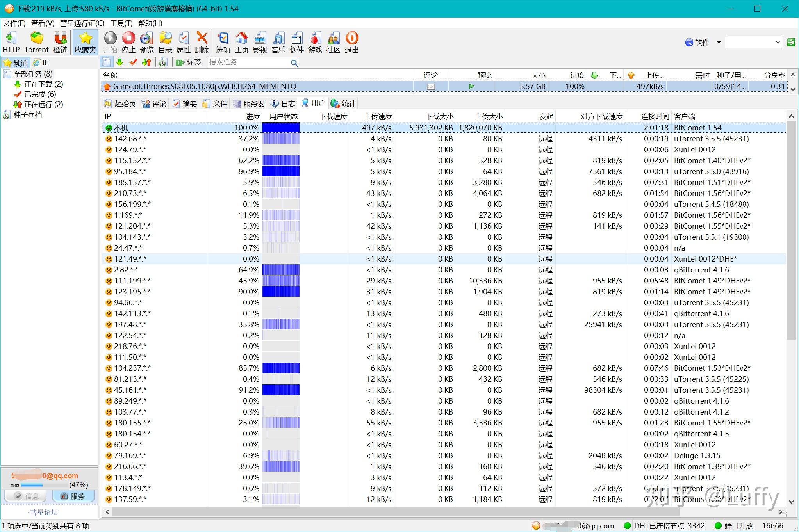Image resolution: width=799 pixels, height=532 pixels.
Task: Open download folder with 目录
Action: pos(165,42)
